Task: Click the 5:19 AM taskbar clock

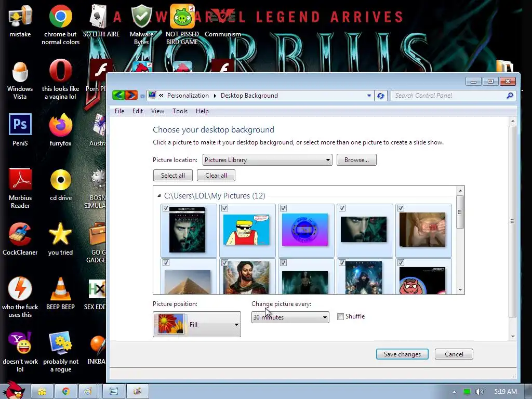Action: tap(506, 392)
